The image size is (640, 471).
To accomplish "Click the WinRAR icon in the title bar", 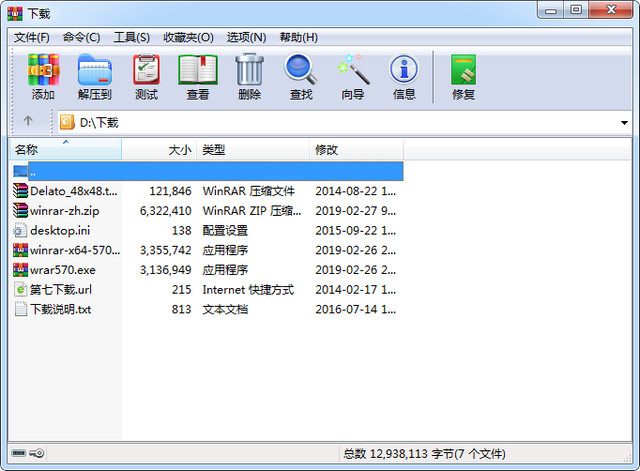I will (x=15, y=13).
